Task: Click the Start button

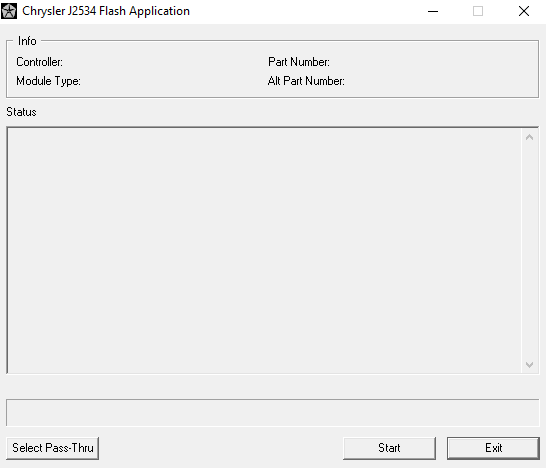Action: pyautogui.click(x=389, y=448)
